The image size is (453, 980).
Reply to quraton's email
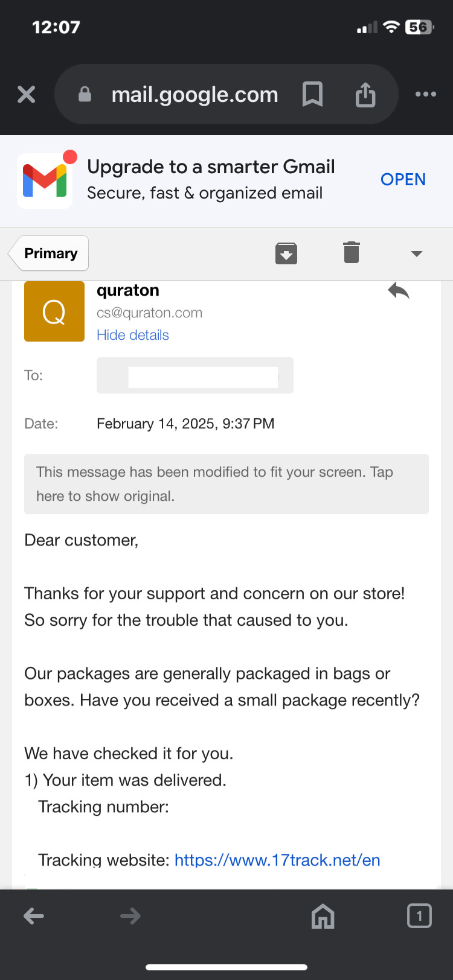point(399,291)
